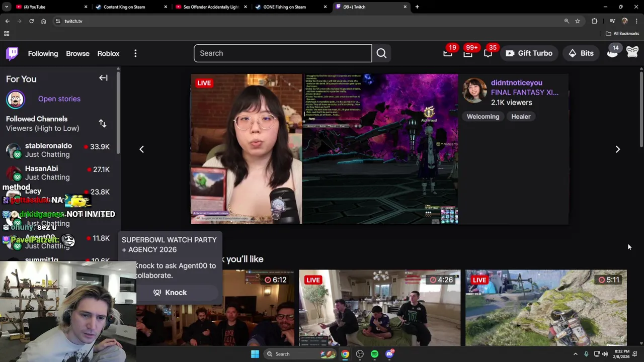The image size is (644, 362).
Task: Open the Browse menu item
Action: coord(77,53)
